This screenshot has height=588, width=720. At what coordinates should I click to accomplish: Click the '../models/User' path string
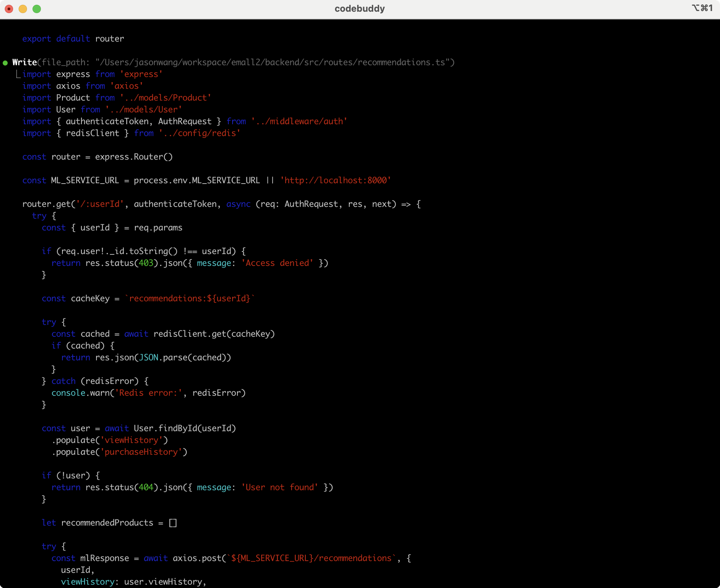click(x=144, y=110)
